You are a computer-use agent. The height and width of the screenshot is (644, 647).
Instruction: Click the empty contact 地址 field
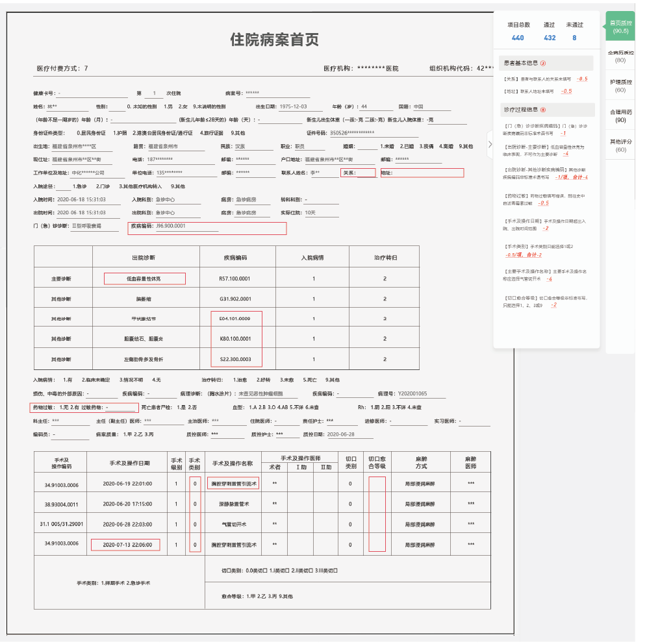pos(422,173)
